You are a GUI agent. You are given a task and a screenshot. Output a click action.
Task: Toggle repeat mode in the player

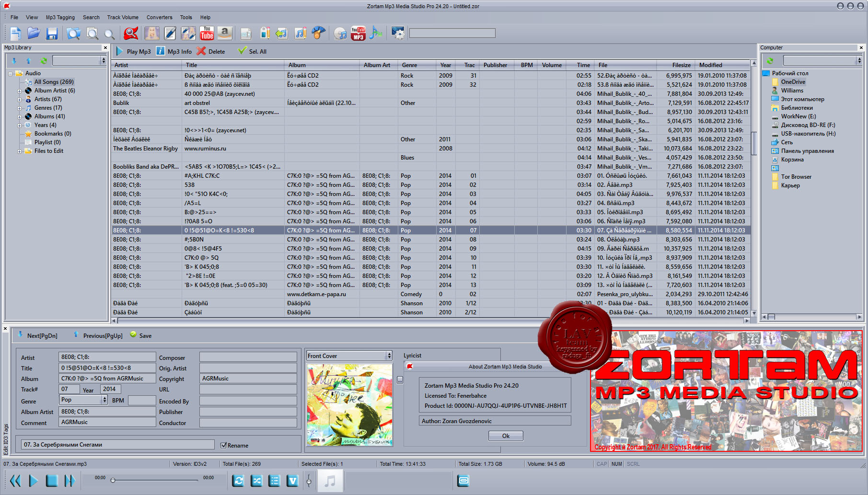tap(238, 481)
